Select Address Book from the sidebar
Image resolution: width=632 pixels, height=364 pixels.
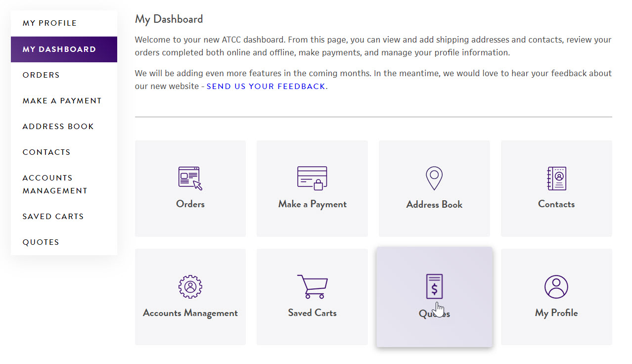coord(58,127)
